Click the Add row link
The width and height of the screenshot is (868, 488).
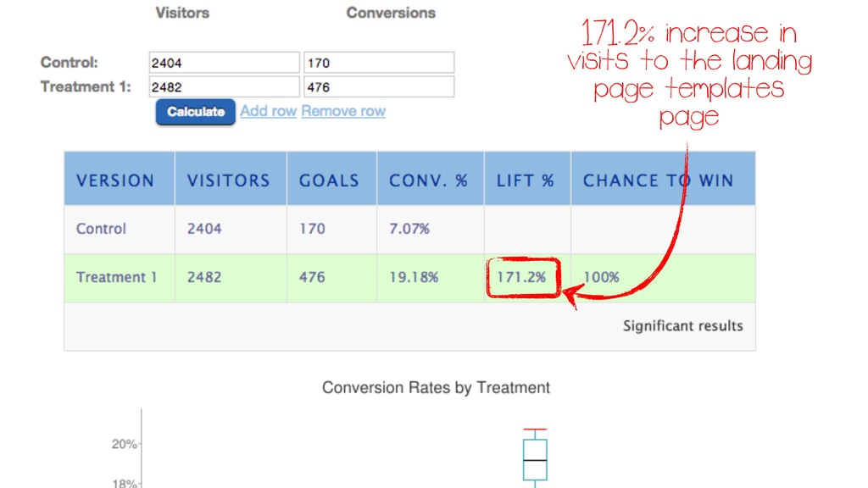(x=269, y=111)
